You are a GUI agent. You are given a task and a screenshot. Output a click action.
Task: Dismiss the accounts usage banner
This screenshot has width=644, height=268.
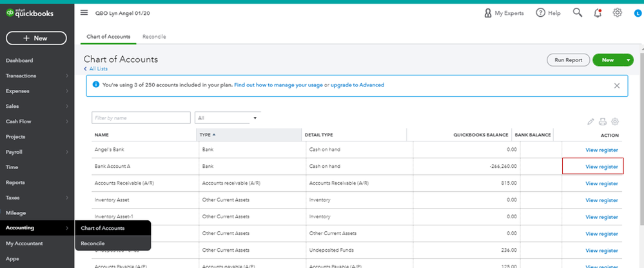617,86
